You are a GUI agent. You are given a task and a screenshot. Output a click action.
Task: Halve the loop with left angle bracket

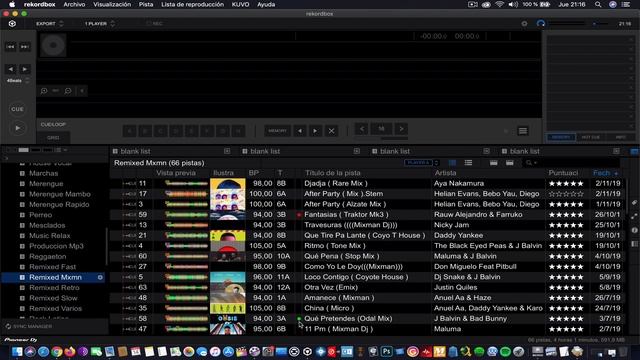point(362,129)
